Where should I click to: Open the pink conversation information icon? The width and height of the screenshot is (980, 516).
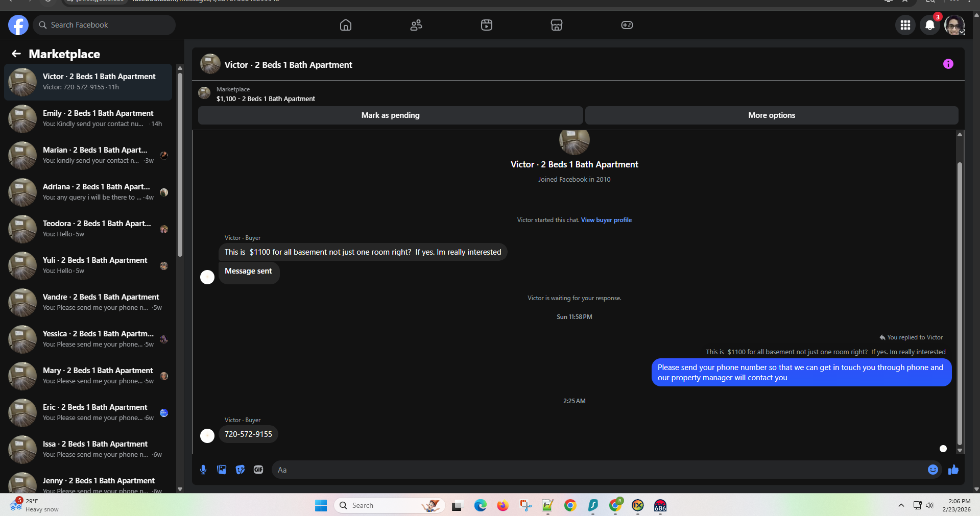[x=948, y=64]
